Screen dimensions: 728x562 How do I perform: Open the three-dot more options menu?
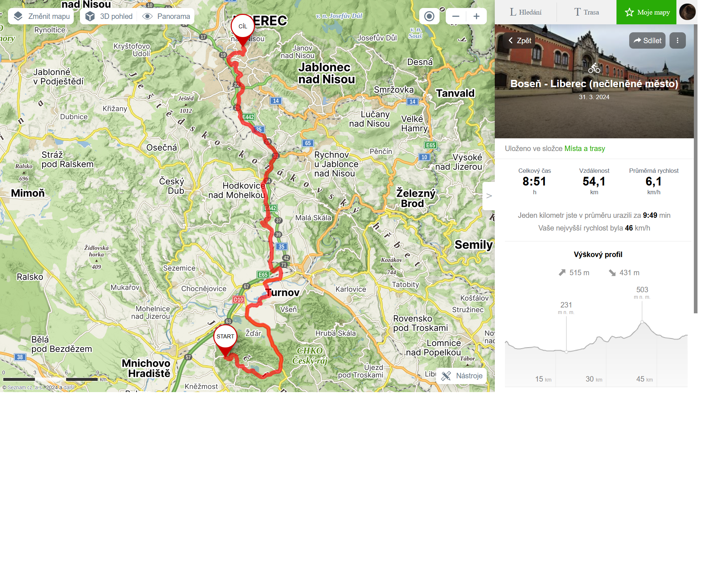(x=678, y=40)
